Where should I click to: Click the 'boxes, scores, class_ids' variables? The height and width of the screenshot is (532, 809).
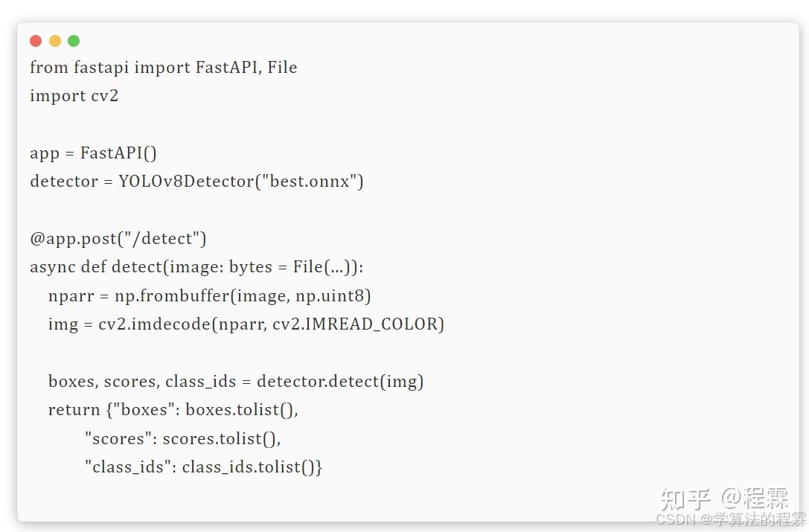tap(142, 382)
